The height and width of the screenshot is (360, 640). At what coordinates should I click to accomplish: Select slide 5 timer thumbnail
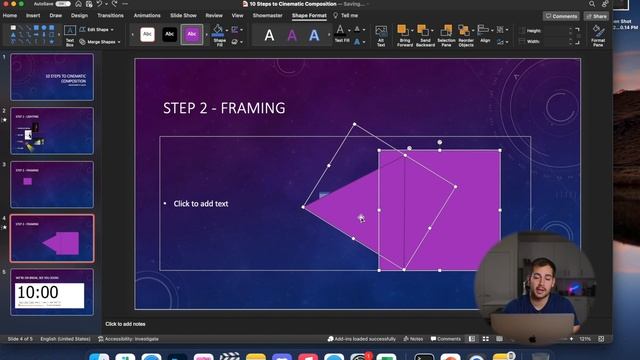coord(52,292)
